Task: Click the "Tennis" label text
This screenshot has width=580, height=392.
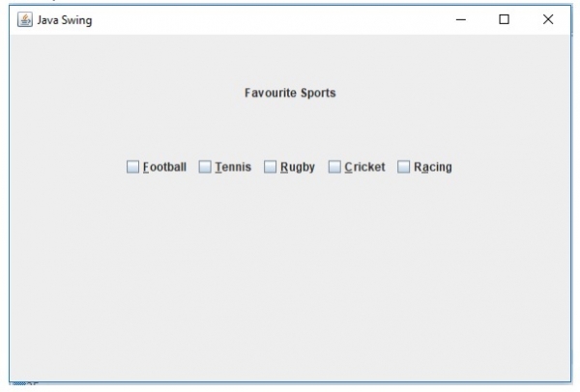Action: coord(233,167)
